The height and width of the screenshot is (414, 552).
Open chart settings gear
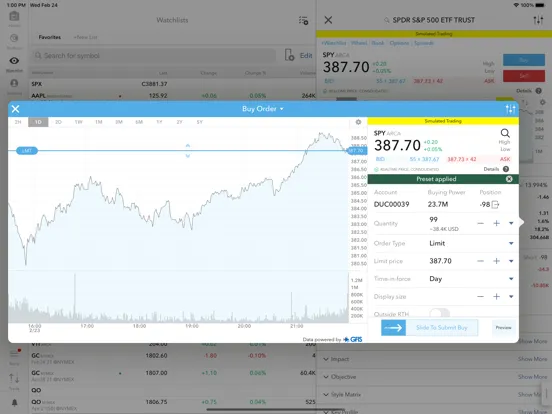[x=358, y=122]
